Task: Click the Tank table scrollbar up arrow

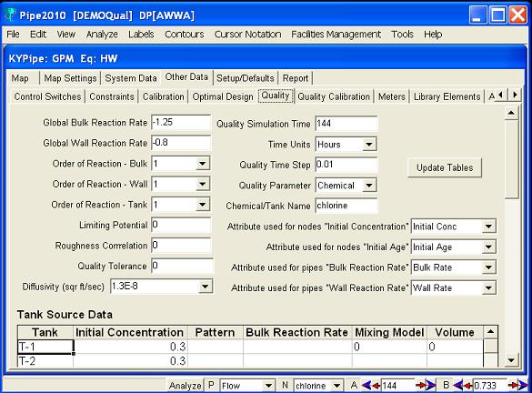Action: [490, 331]
